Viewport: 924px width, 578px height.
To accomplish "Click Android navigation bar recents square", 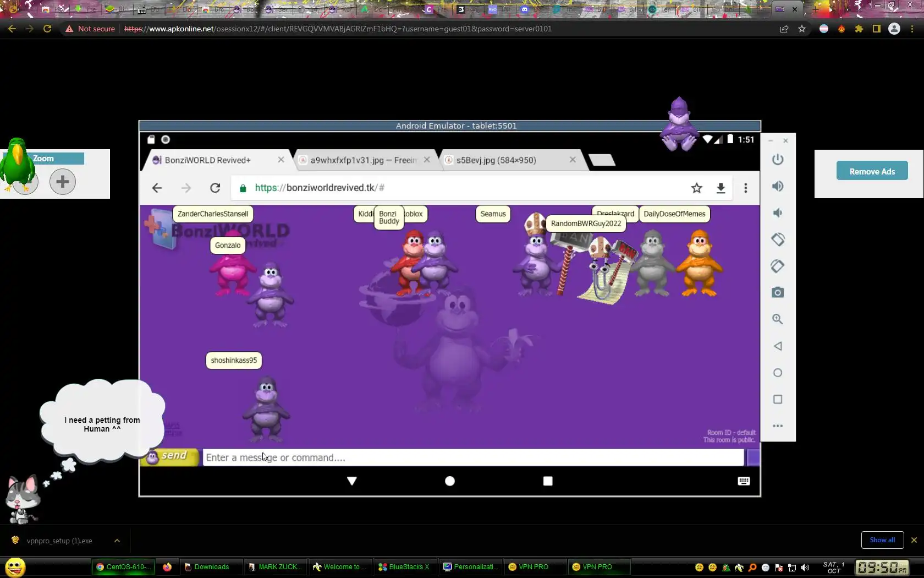I will [x=548, y=481].
